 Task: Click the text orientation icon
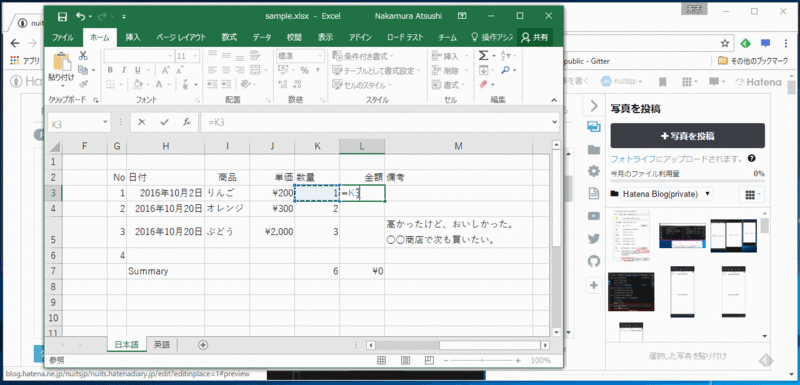pos(245,84)
